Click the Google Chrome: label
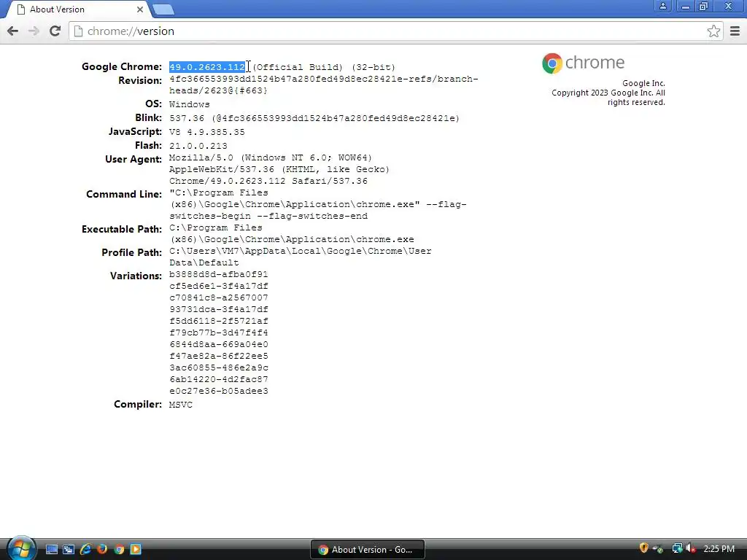 (122, 66)
